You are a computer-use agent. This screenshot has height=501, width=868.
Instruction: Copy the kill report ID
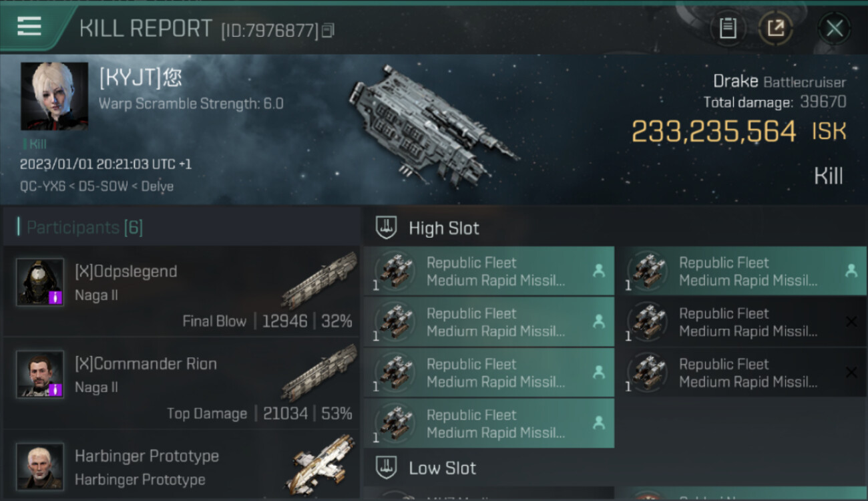coord(328,30)
